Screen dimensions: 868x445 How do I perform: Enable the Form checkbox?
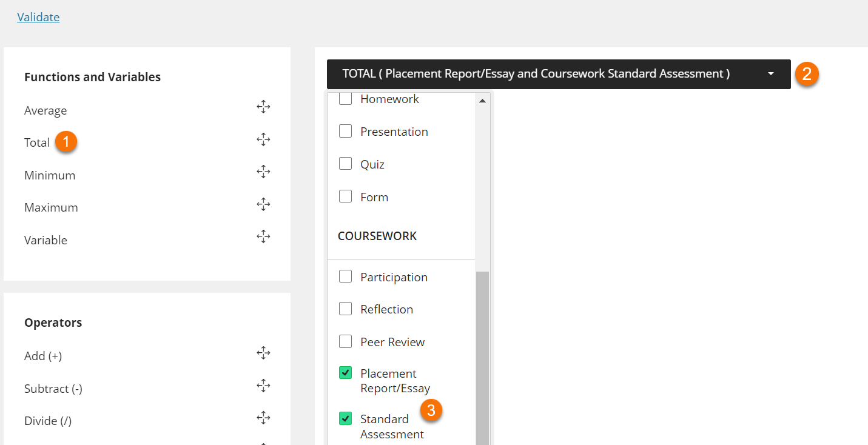(345, 196)
